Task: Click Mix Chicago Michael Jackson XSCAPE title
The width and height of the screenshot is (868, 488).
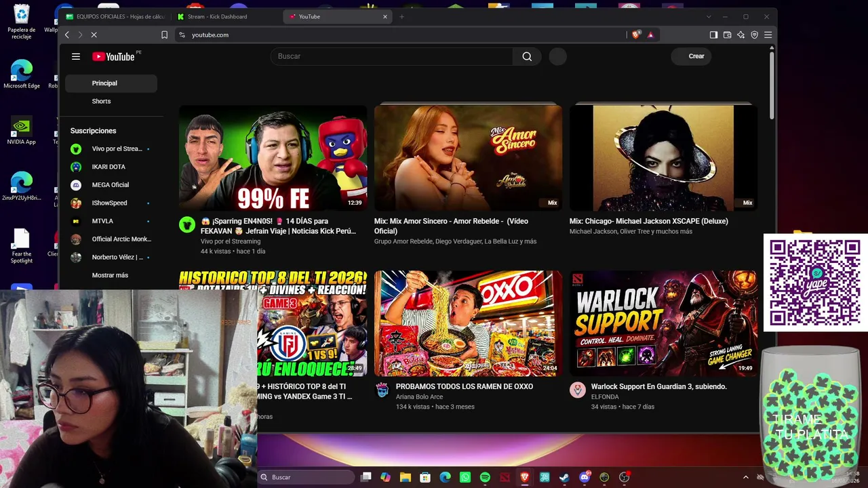Action: tap(649, 221)
